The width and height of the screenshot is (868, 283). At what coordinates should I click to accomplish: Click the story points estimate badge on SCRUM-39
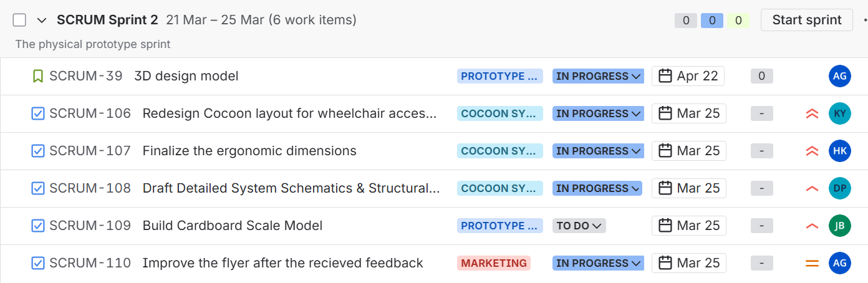click(761, 76)
